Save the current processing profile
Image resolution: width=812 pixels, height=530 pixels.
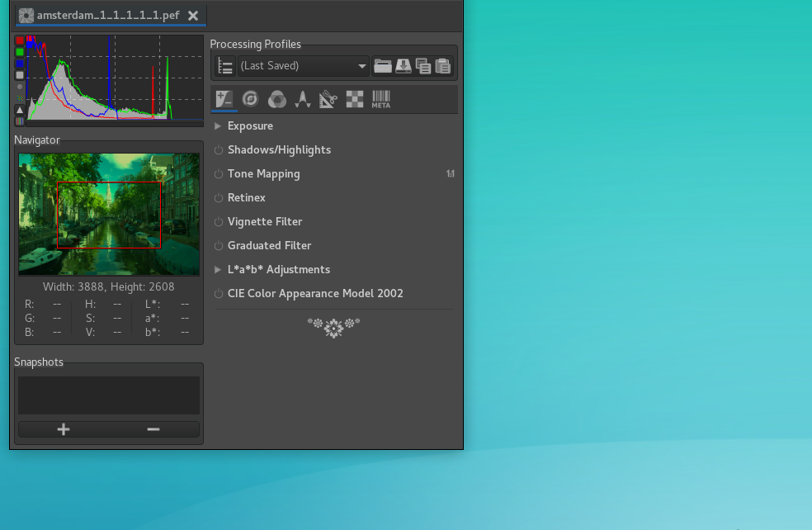[403, 66]
